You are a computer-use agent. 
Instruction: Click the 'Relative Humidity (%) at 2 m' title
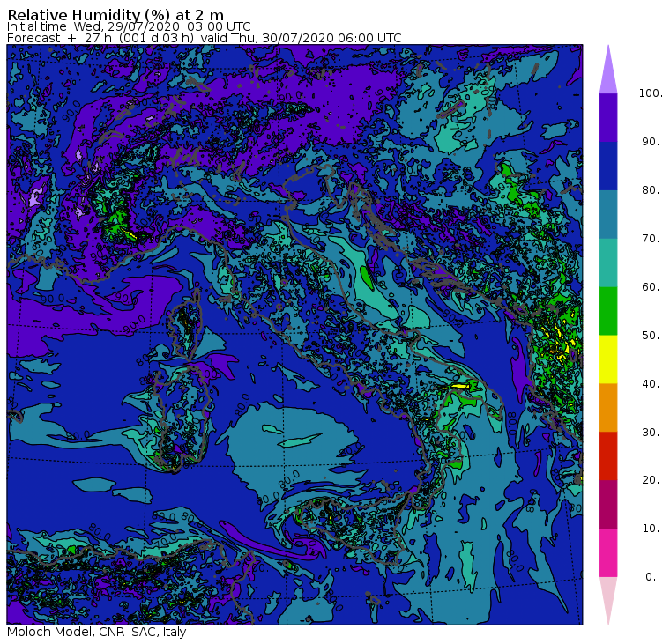115,15
